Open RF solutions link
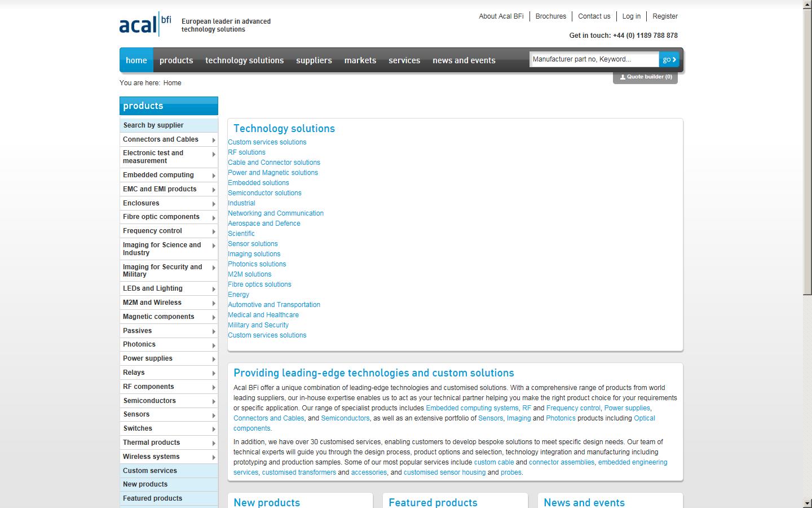The width and height of the screenshot is (812, 508). point(246,152)
